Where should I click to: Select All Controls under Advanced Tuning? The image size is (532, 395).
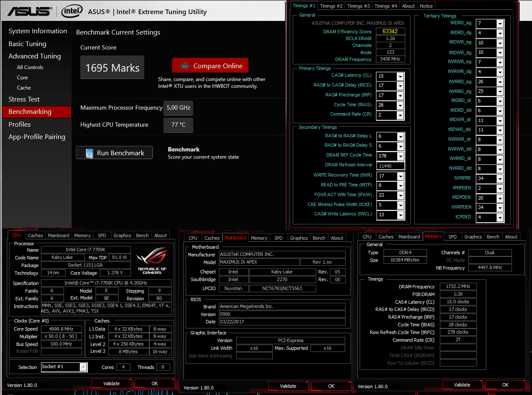click(x=30, y=67)
